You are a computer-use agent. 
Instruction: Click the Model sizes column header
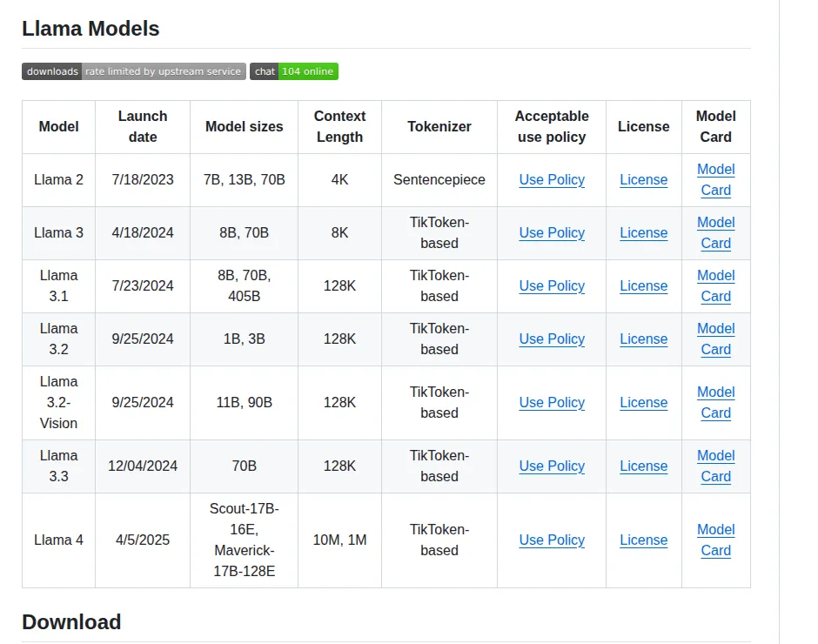pyautogui.click(x=245, y=127)
